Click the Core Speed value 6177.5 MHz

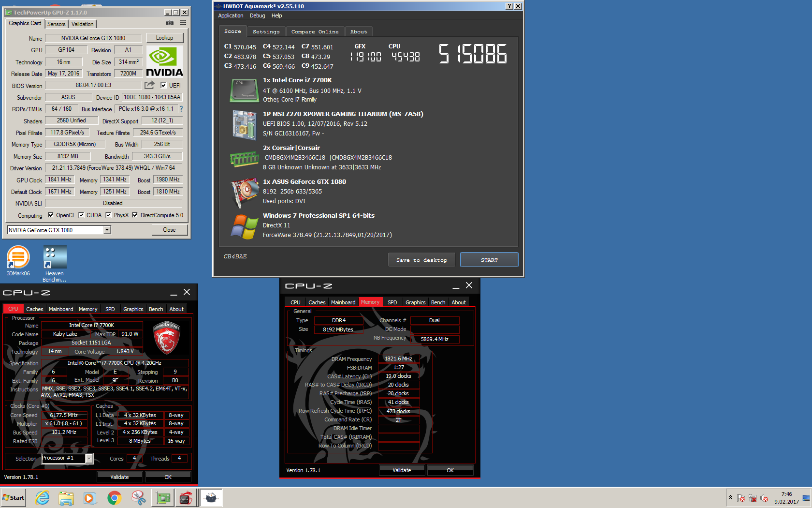click(64, 415)
